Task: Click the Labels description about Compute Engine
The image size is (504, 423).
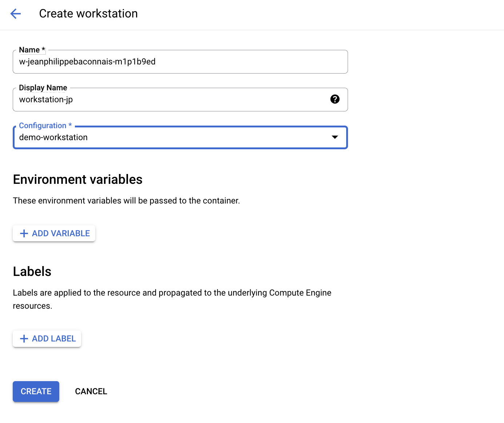Action: coord(172,293)
